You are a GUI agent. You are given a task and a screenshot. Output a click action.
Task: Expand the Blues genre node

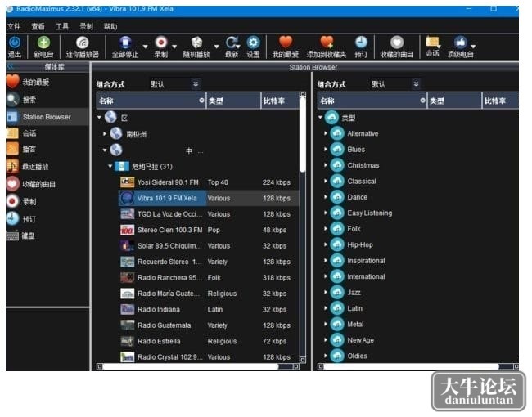pyautogui.click(x=326, y=149)
